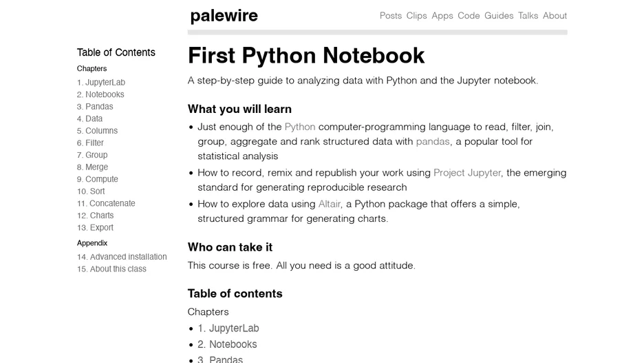The height and width of the screenshot is (363, 644).
Task: Click the sidebar Appendix label
Action: (x=92, y=243)
